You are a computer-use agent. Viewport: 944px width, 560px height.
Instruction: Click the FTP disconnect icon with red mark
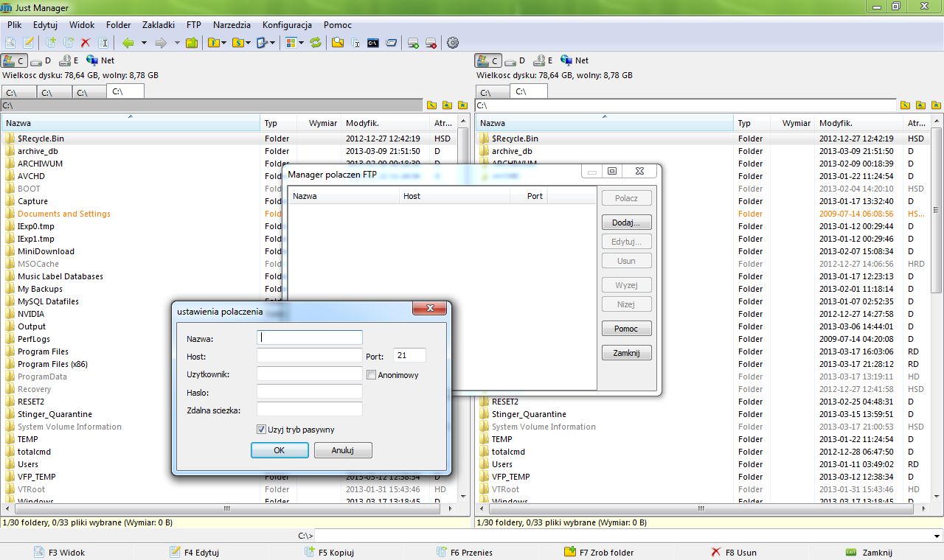tap(431, 43)
